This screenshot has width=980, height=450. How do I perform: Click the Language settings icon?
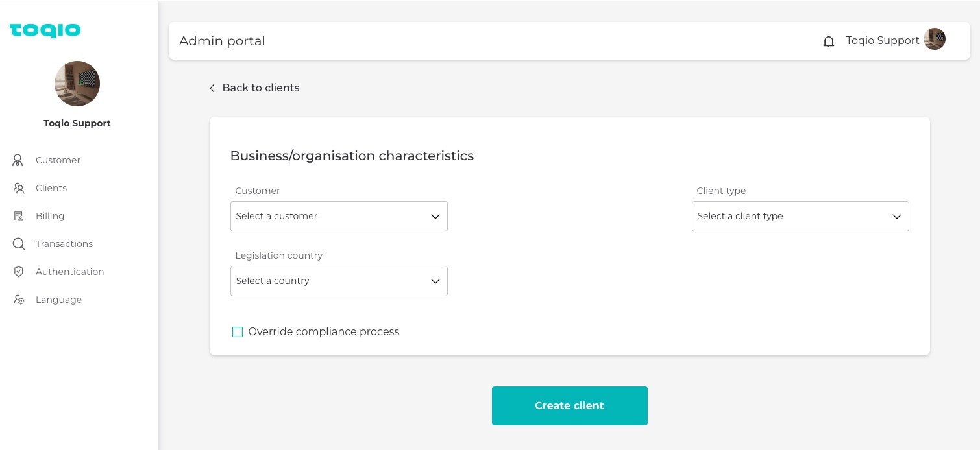click(x=19, y=300)
